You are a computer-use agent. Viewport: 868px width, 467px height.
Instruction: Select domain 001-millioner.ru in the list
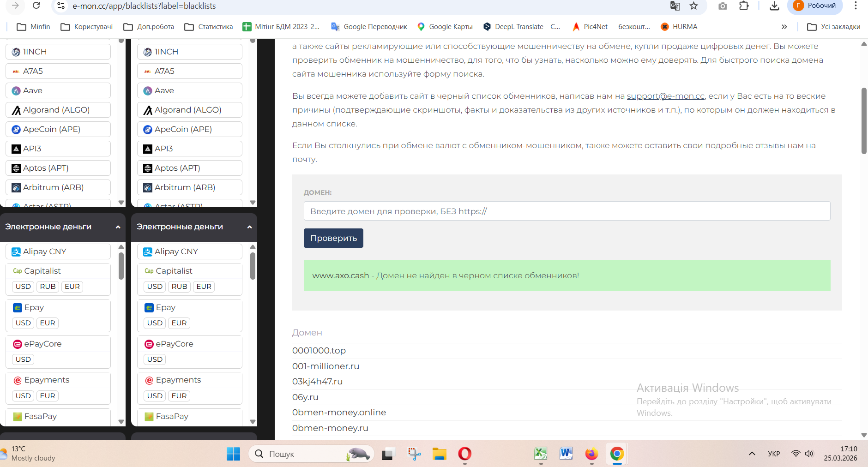[x=325, y=366]
